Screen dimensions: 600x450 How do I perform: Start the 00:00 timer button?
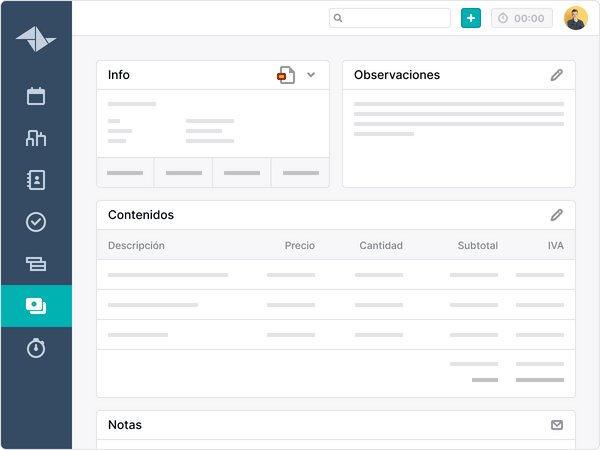point(521,18)
